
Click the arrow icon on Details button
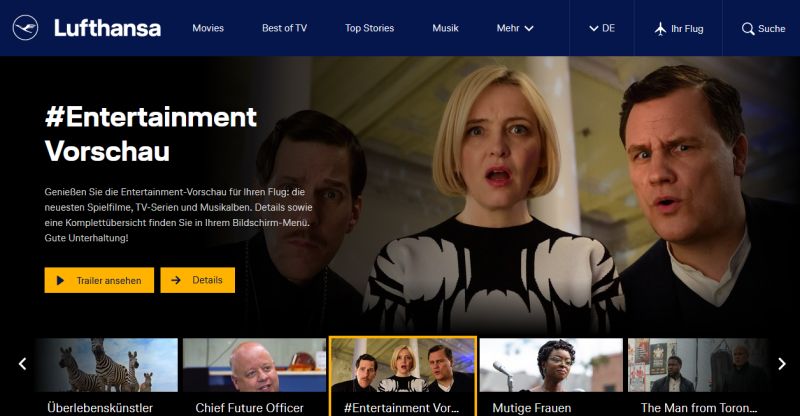[176, 280]
